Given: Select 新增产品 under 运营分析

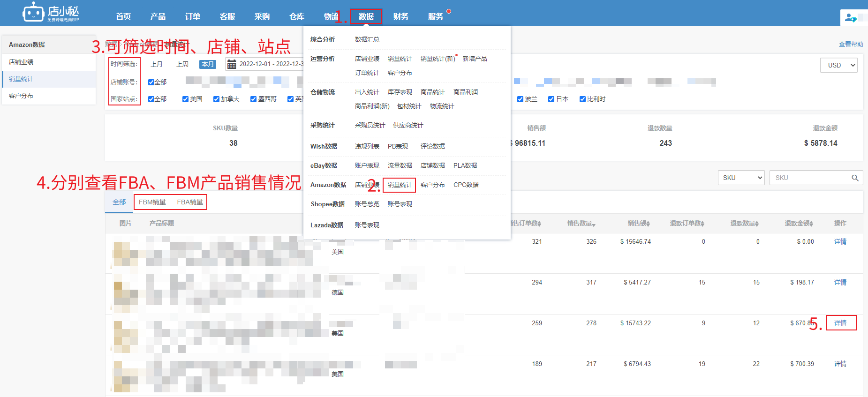Looking at the screenshot, I should 475,59.
